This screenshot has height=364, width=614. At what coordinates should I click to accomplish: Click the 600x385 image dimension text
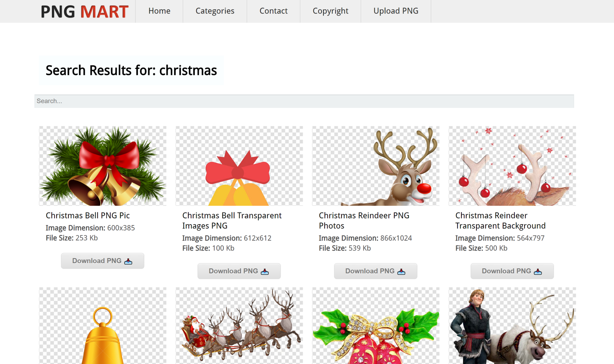point(121,228)
